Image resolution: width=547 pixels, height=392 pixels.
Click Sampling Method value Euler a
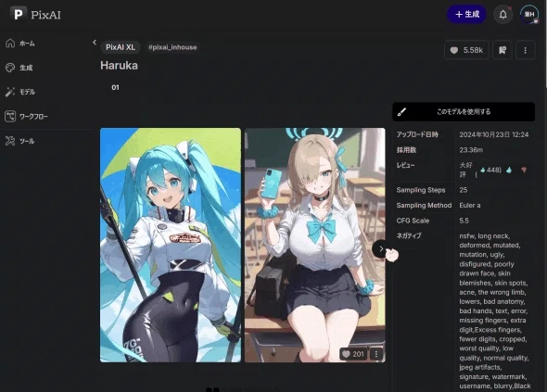coord(469,206)
